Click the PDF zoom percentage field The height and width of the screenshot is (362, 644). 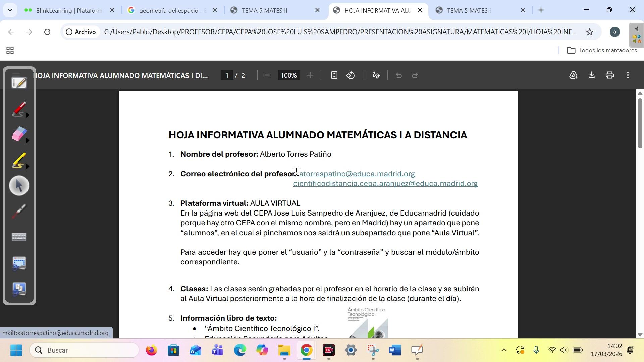288,75
